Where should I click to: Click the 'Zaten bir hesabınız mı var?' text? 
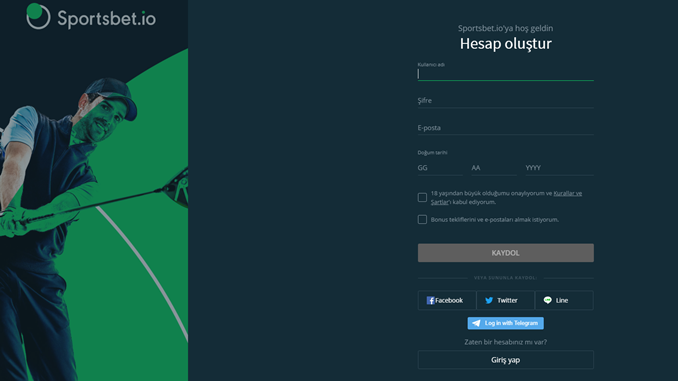pyautogui.click(x=505, y=342)
